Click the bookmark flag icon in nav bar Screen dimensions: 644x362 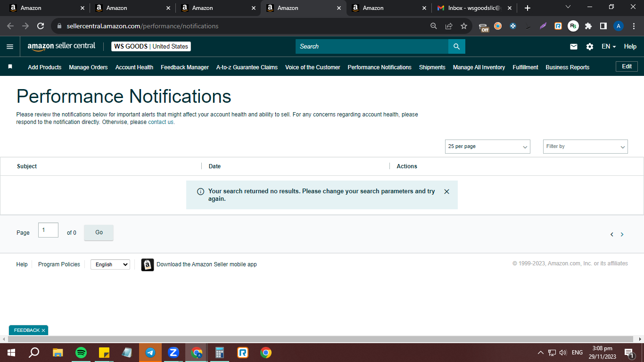(10, 67)
